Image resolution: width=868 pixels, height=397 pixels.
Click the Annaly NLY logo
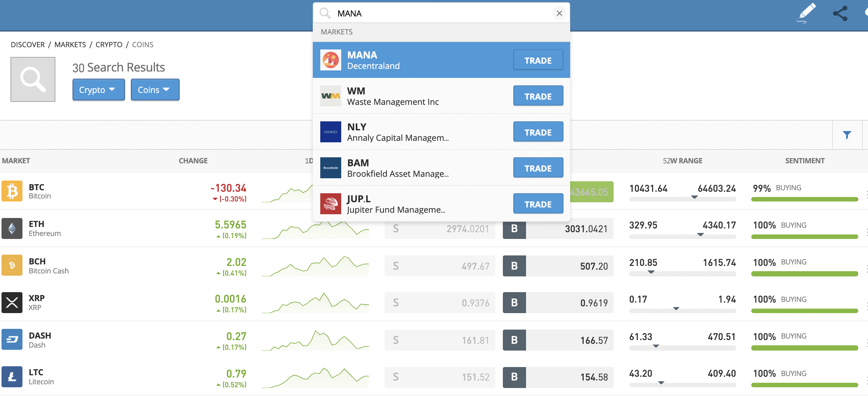(331, 132)
